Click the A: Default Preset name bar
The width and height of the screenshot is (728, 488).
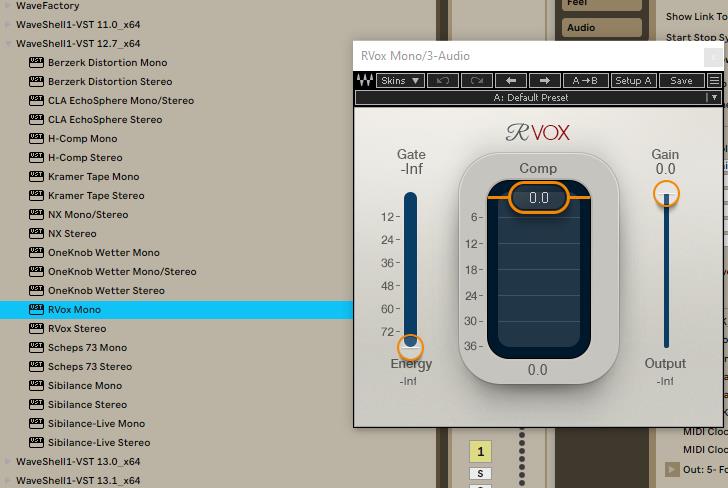click(531, 98)
